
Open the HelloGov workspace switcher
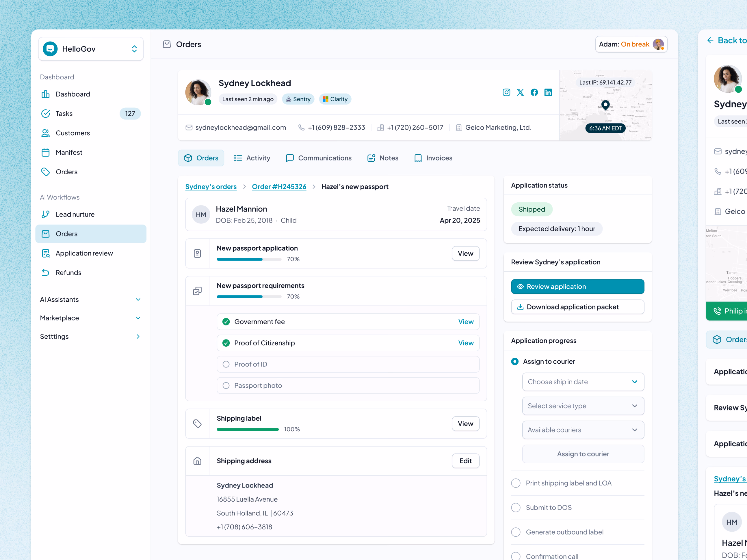coord(90,49)
